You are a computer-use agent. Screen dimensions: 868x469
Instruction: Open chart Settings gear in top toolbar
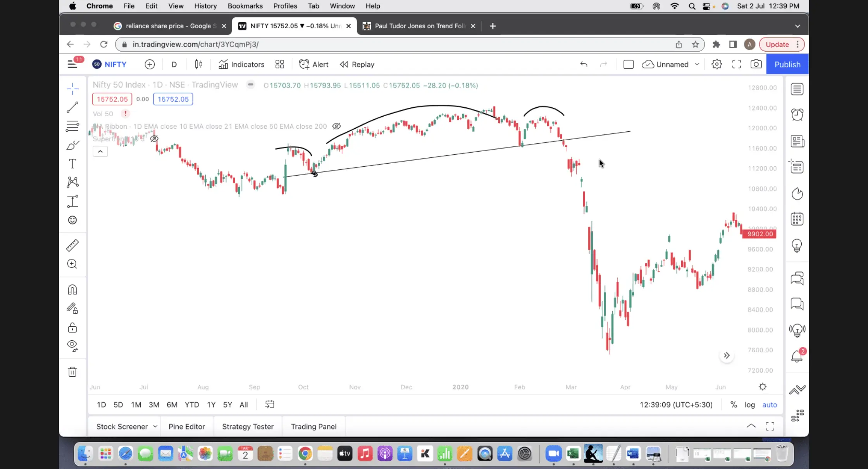(716, 64)
